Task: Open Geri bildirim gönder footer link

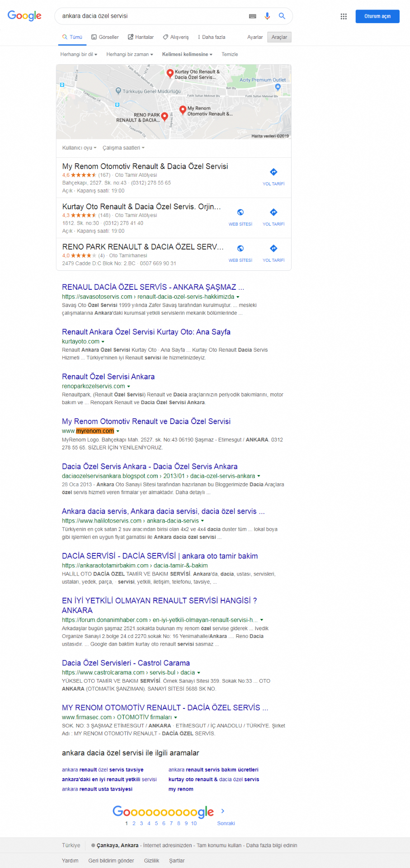Action: coord(111,861)
